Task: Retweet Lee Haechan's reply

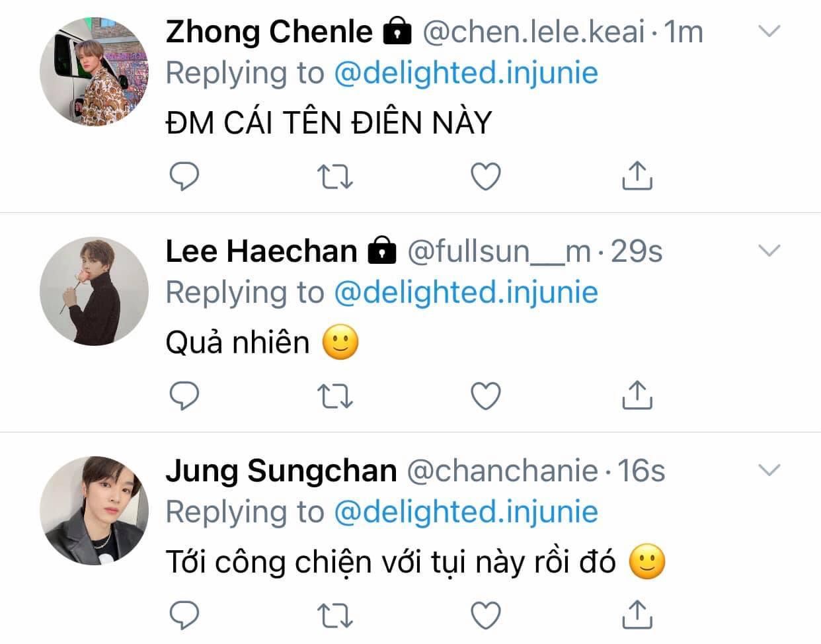Action: coord(335,395)
